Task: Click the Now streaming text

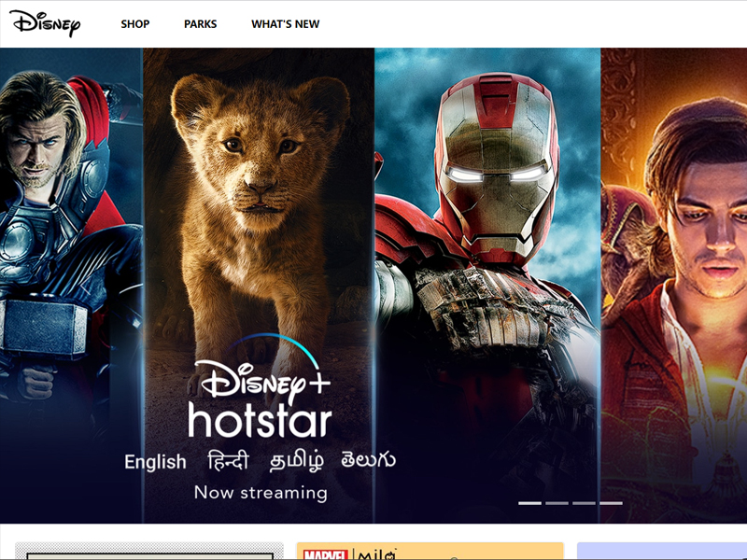Action: coord(261,492)
